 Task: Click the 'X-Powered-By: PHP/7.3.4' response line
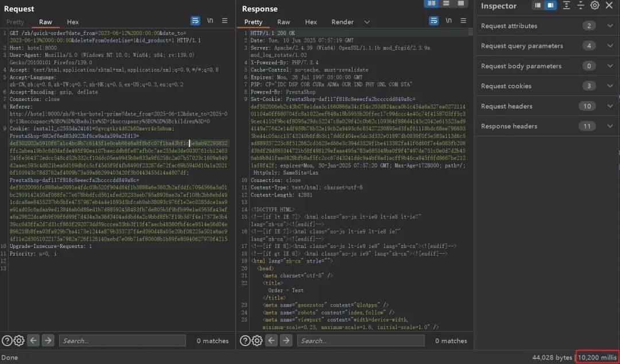pyautogui.click(x=284, y=63)
